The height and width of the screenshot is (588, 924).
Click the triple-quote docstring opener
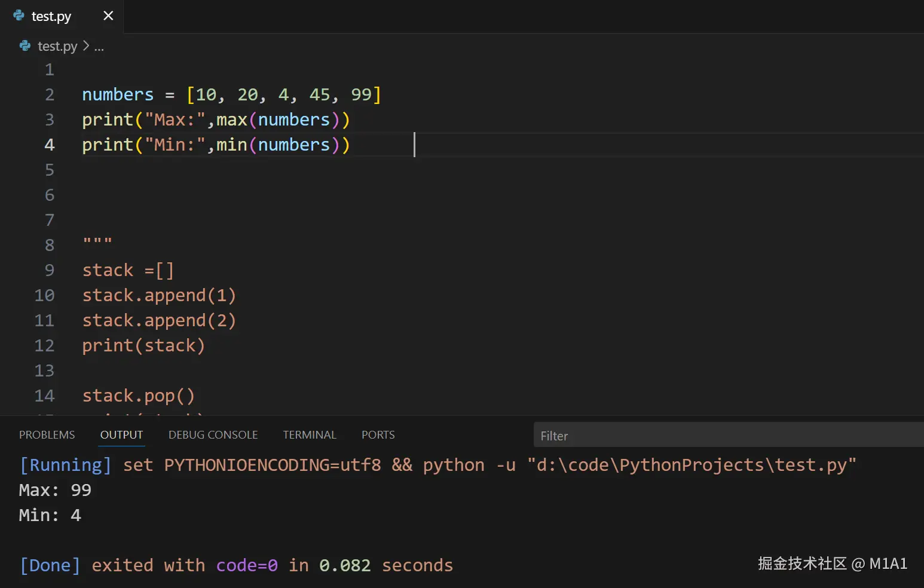97,241
